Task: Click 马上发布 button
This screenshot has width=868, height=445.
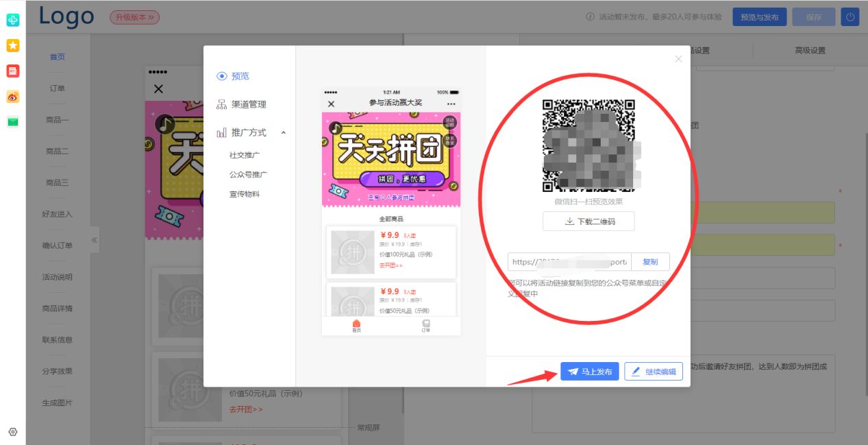Action: [x=590, y=372]
